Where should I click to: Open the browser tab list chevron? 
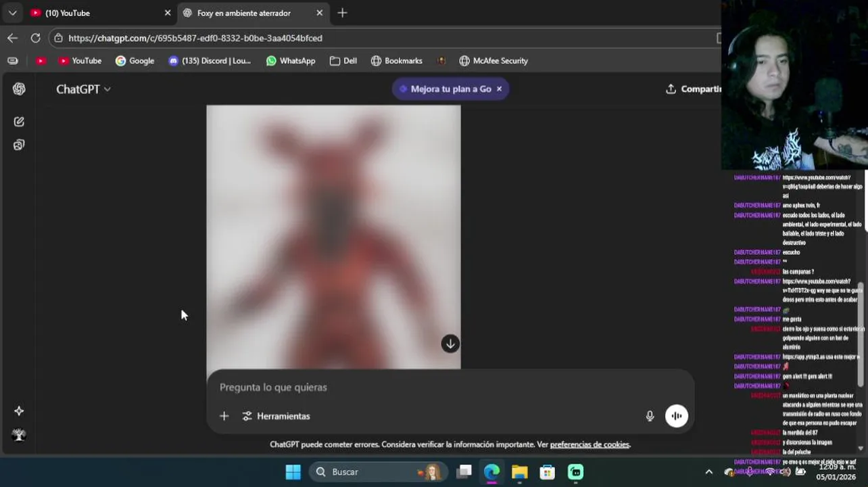[x=12, y=13]
